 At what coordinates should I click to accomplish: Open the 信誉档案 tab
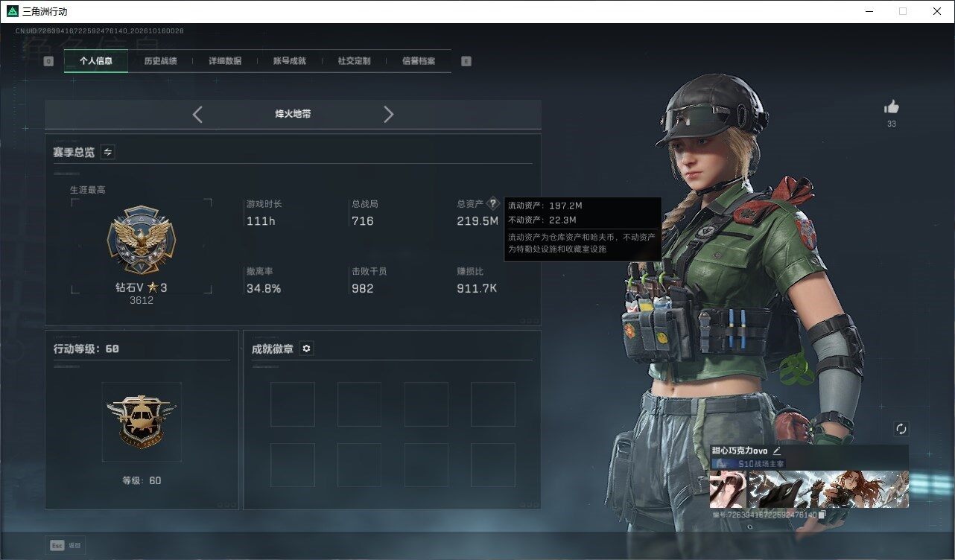tap(419, 61)
